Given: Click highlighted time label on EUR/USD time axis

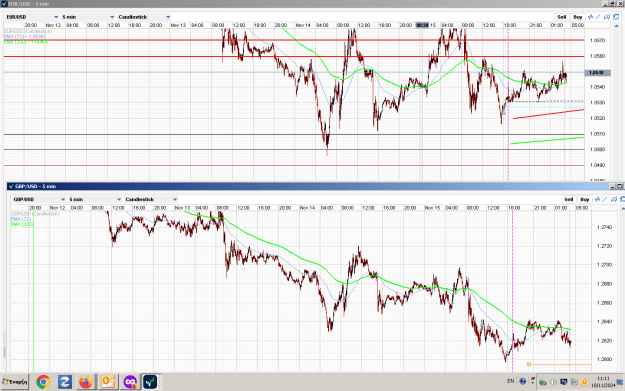Looking at the screenshot, I should pyautogui.click(x=423, y=25).
